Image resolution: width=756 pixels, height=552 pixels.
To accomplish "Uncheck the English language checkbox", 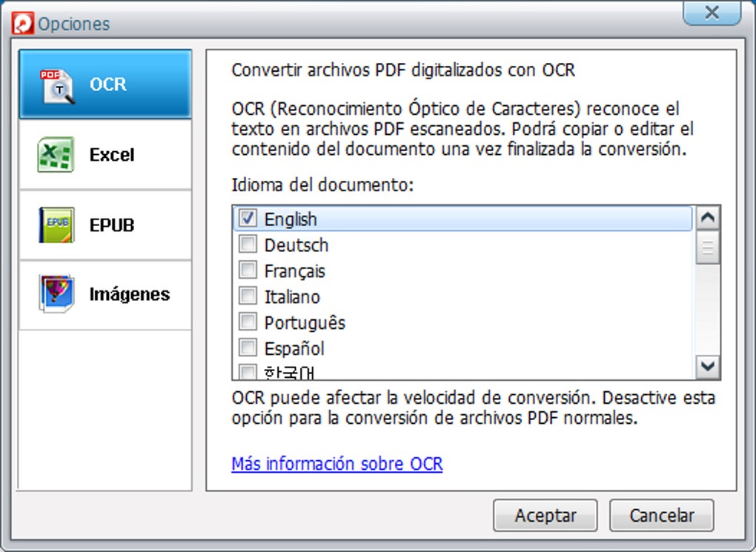I will tap(248, 219).
